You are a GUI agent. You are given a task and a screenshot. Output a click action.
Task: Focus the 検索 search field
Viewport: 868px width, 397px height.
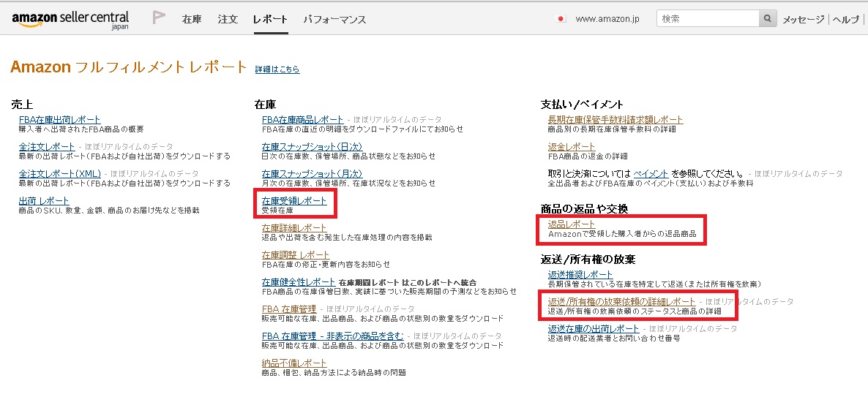pos(708,18)
